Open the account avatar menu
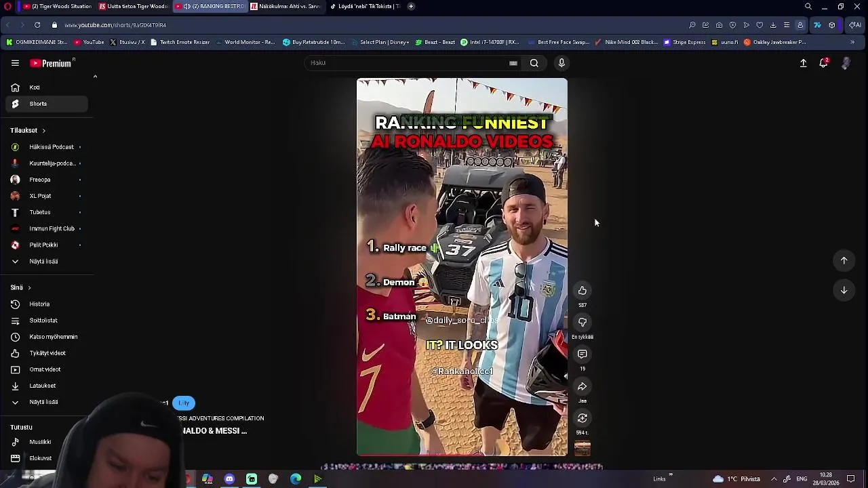Image resolution: width=868 pixels, height=488 pixels. tap(846, 63)
